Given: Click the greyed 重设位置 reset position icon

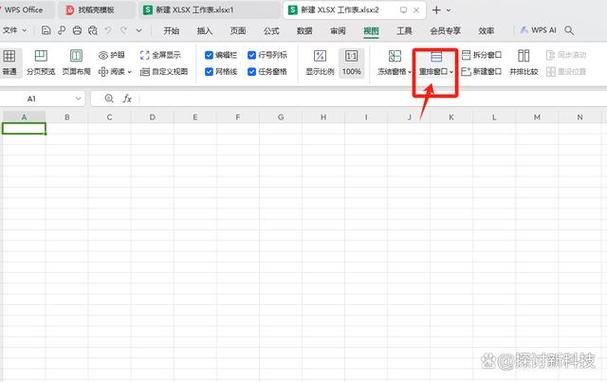Looking at the screenshot, I should (550, 72).
